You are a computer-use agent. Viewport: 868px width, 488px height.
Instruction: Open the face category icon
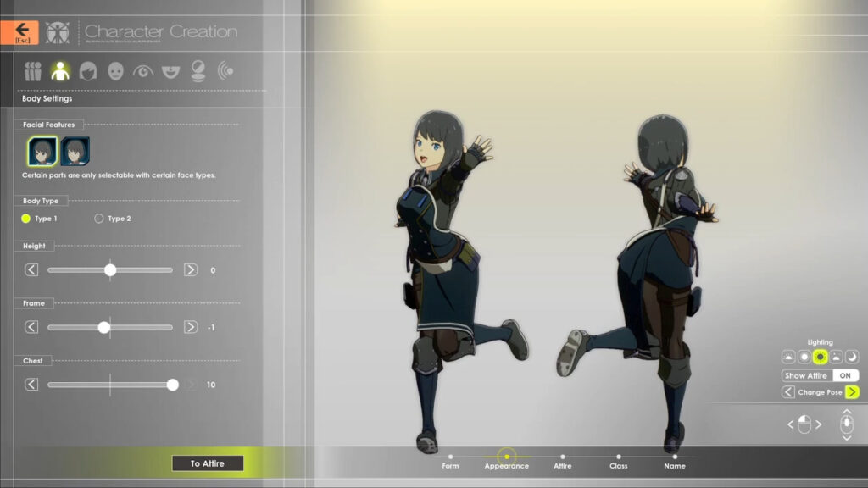115,71
